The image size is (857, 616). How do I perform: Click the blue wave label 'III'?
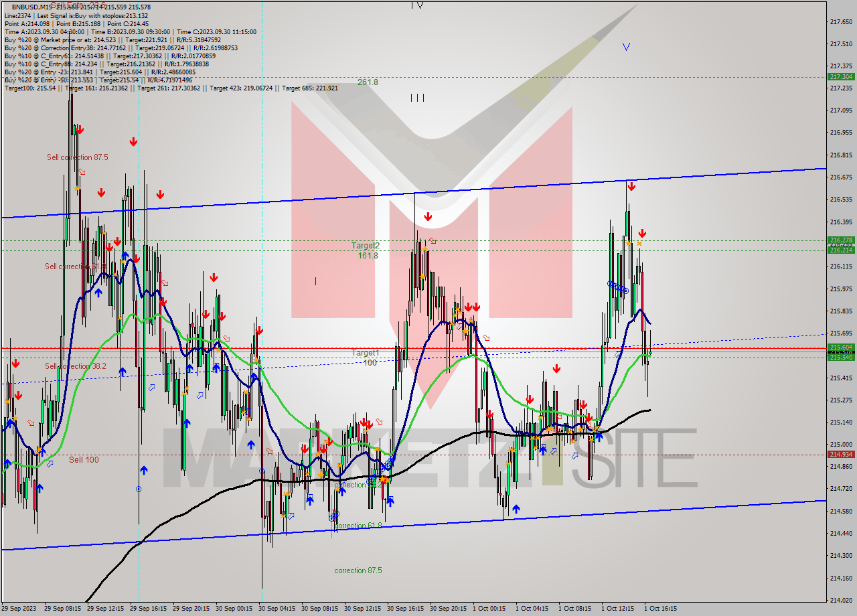click(x=417, y=98)
